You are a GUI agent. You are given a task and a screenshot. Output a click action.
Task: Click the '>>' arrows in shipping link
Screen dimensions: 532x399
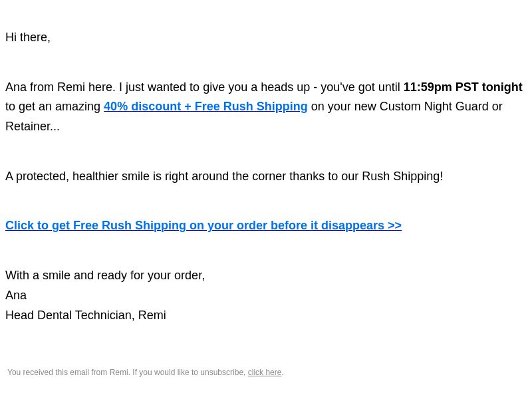394,225
